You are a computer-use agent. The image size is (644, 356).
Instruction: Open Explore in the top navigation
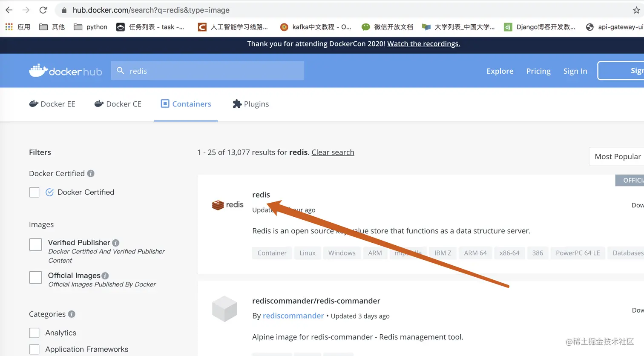click(500, 71)
